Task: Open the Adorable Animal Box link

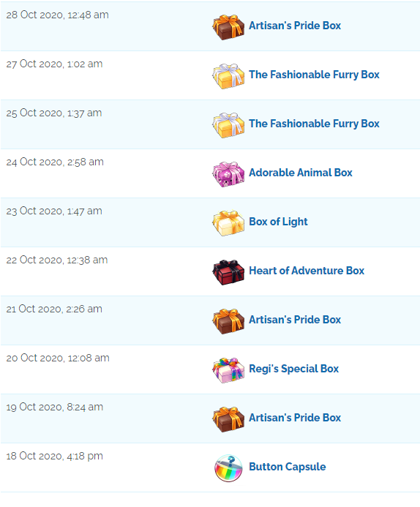Action: click(x=301, y=173)
